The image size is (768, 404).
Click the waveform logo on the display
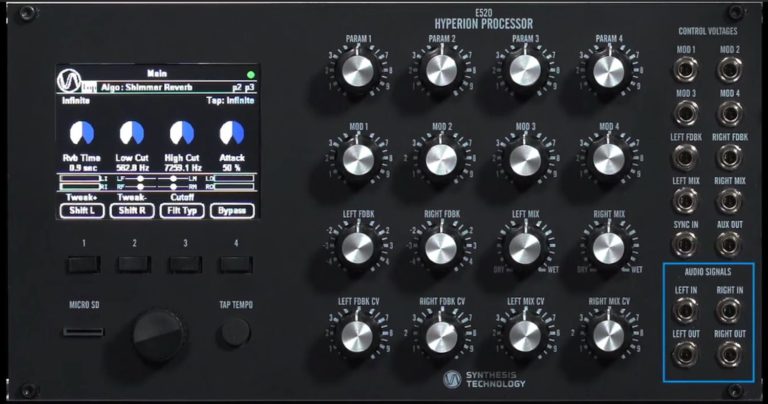pyautogui.click(x=69, y=81)
